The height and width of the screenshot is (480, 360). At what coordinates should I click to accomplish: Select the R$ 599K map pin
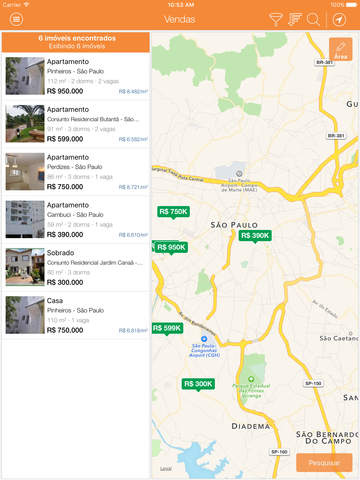(x=167, y=329)
